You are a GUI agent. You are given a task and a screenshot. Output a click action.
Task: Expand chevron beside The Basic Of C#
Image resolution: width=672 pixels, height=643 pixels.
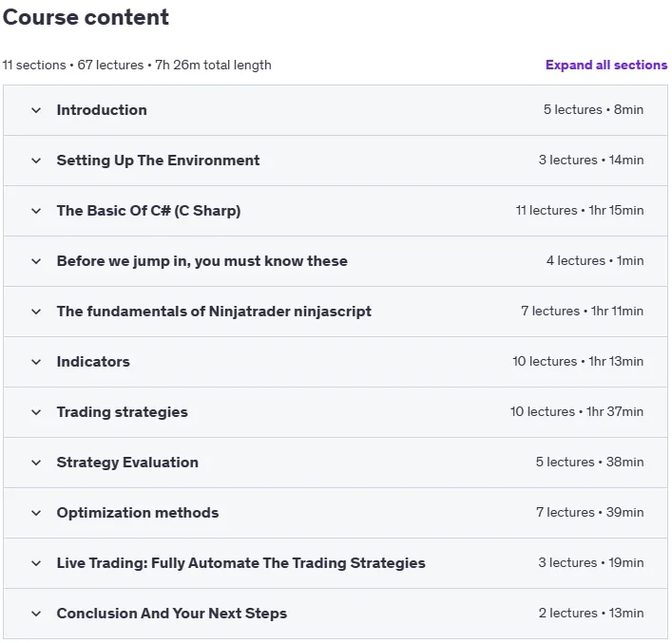36,211
